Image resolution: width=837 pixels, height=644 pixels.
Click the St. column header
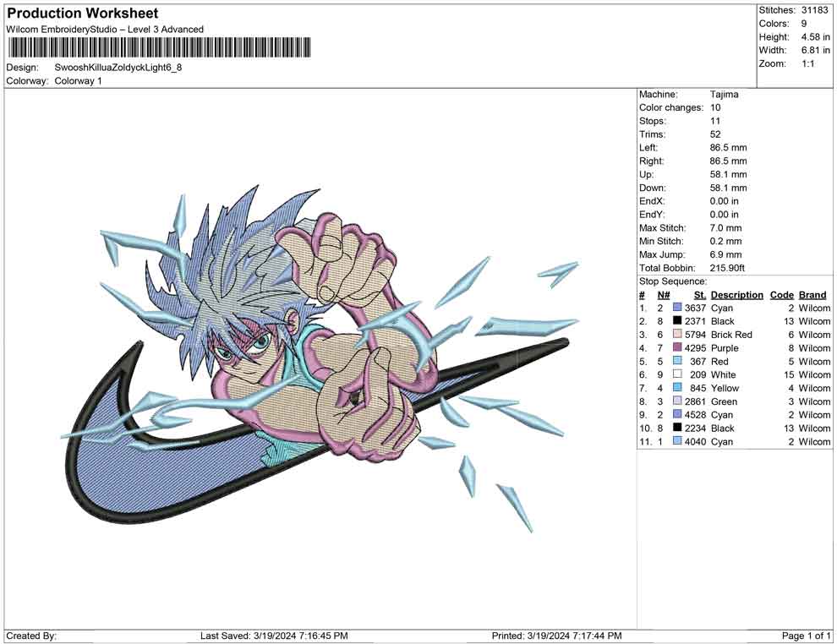700,295
